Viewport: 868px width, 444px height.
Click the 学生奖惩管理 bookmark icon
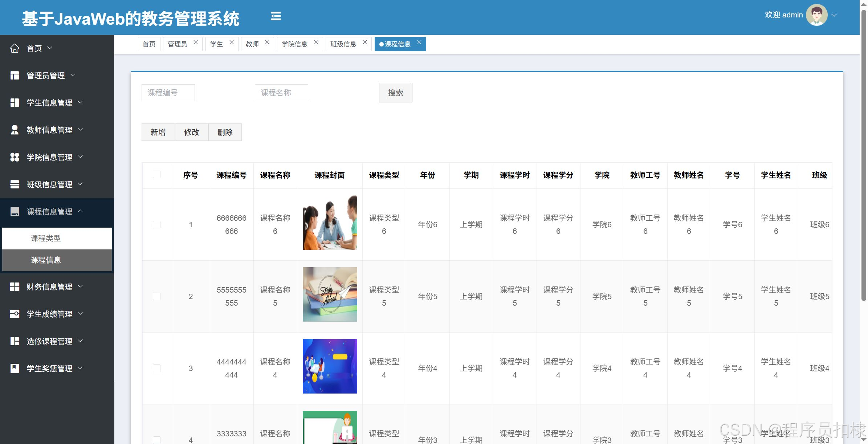[15, 368]
